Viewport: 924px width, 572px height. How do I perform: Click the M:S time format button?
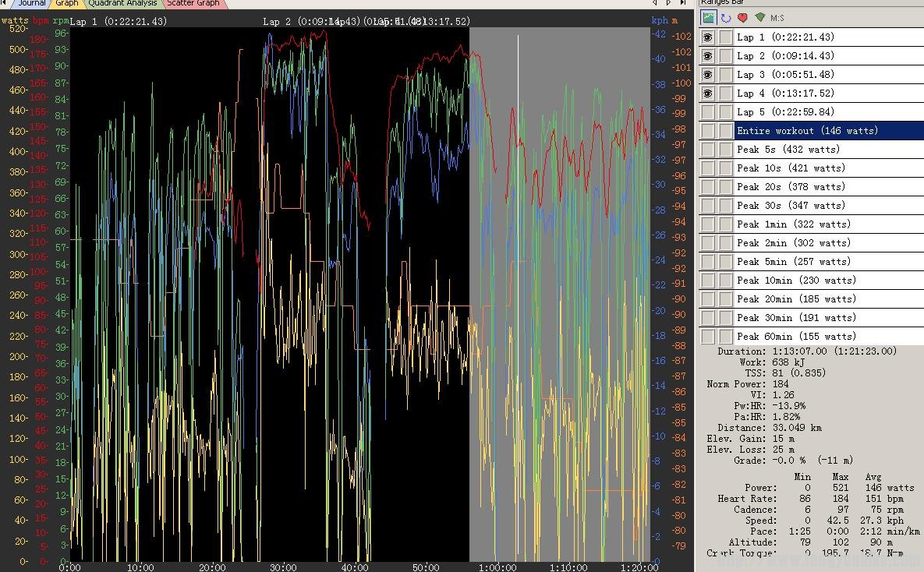point(777,17)
